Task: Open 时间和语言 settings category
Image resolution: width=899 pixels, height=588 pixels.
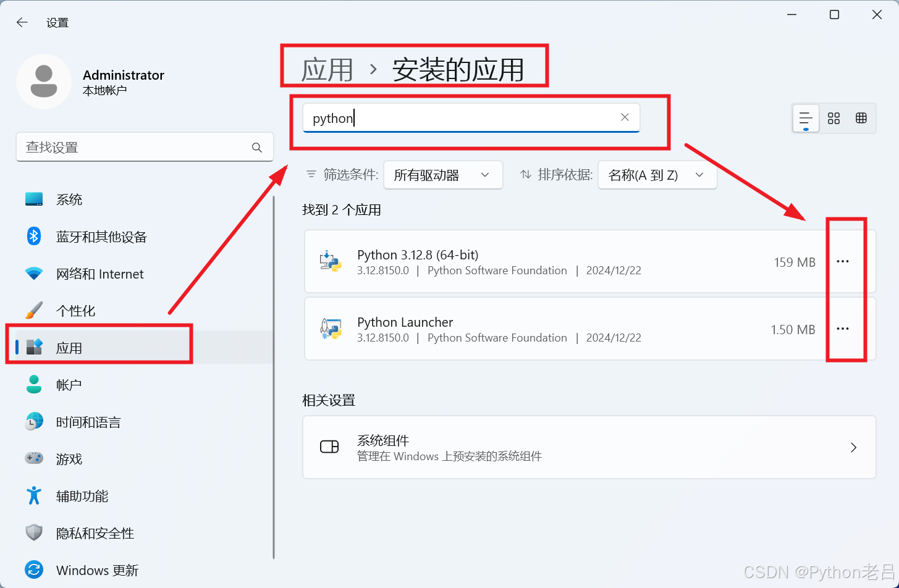Action: pyautogui.click(x=145, y=422)
